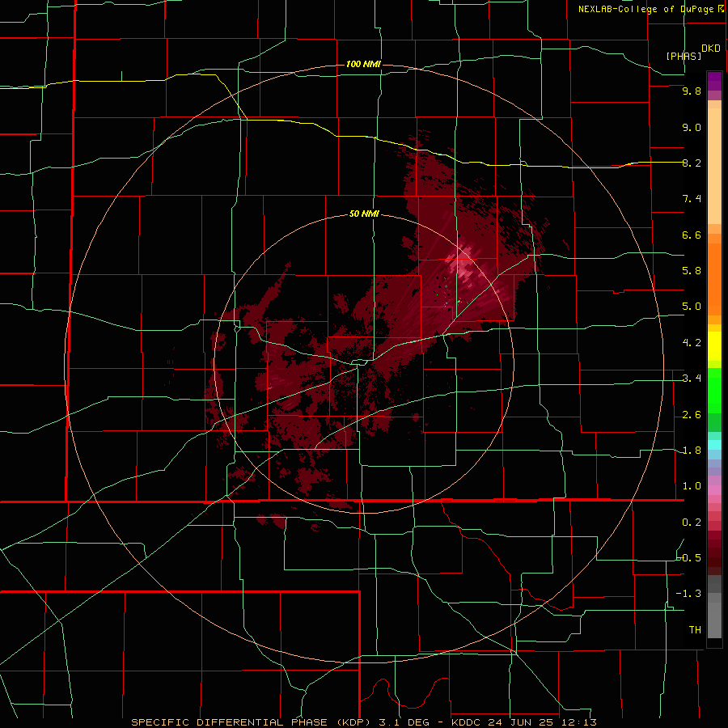Viewport: 728px width, 728px height.
Task: Click the 0.2 scale value
Action: click(x=692, y=523)
